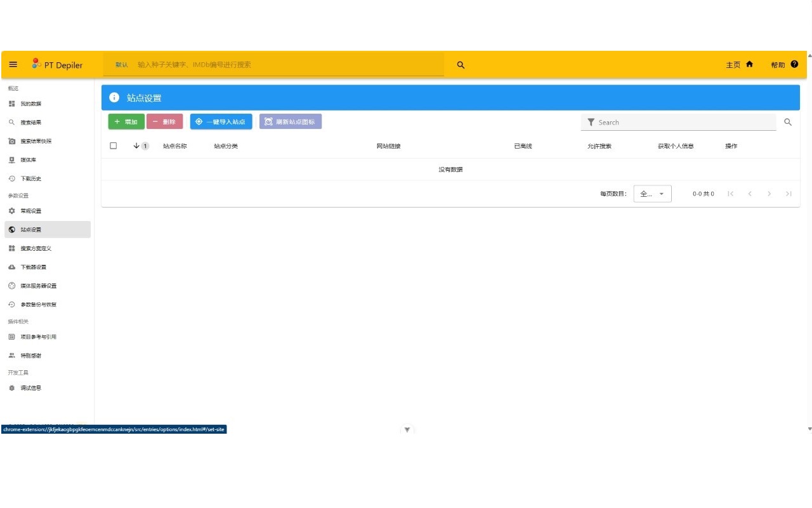Open 常规设置 general settings
This screenshot has width=812, height=508.
click(48, 211)
